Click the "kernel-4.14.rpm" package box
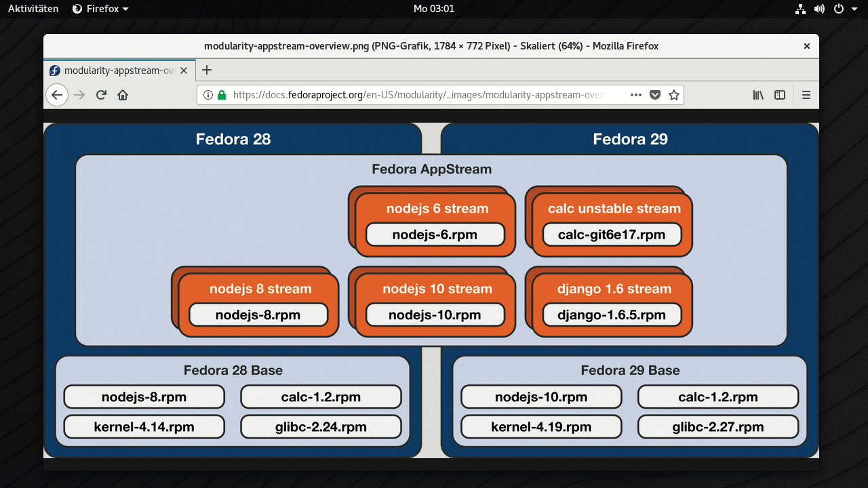The image size is (868, 488). pyautogui.click(x=144, y=427)
